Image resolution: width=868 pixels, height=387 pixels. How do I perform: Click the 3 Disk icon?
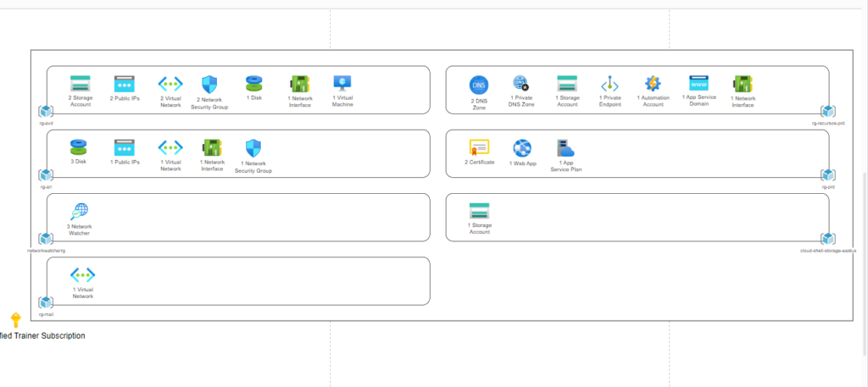click(x=80, y=147)
